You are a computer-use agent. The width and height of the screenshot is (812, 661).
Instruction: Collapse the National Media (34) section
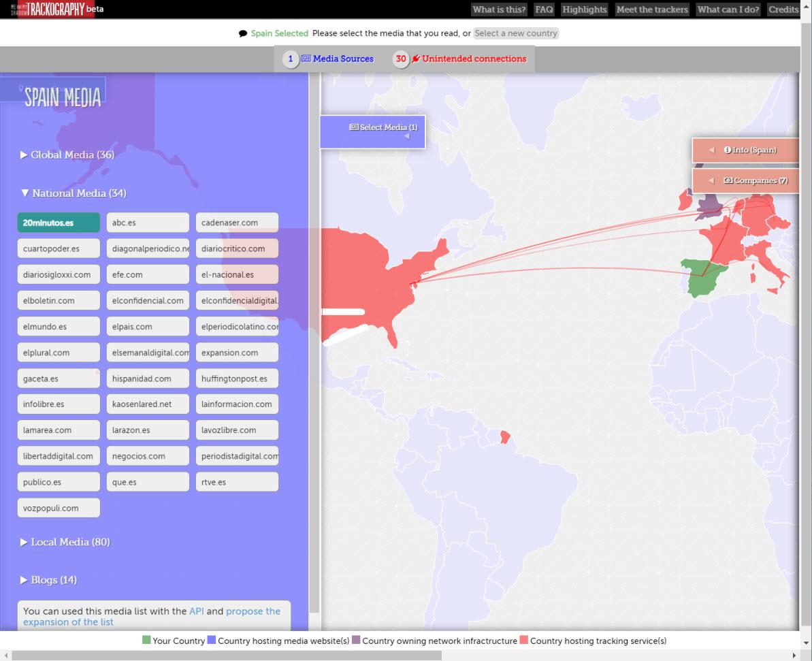pos(74,193)
